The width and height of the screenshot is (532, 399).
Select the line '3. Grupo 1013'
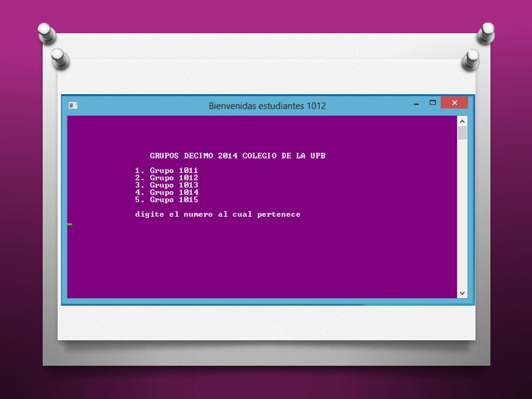pyautogui.click(x=166, y=185)
